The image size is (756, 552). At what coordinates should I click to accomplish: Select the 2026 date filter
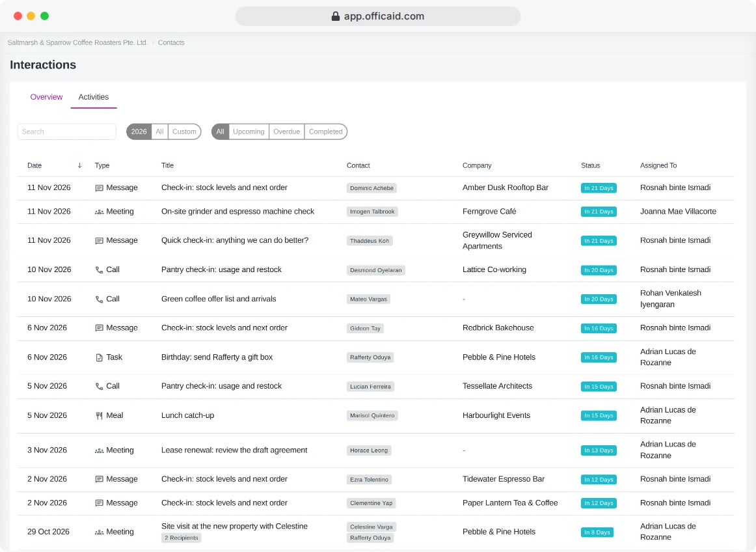tap(139, 131)
